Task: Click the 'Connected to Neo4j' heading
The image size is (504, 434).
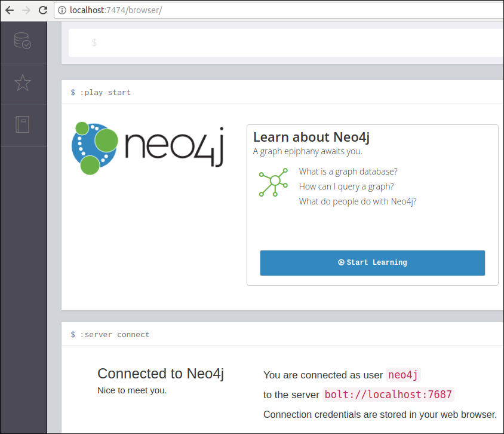Action: pyautogui.click(x=161, y=374)
